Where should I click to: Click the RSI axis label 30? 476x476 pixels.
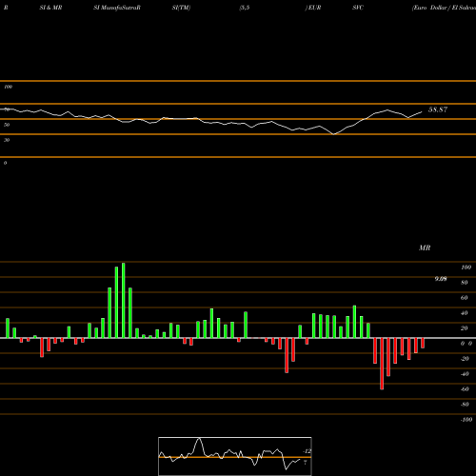point(7,140)
